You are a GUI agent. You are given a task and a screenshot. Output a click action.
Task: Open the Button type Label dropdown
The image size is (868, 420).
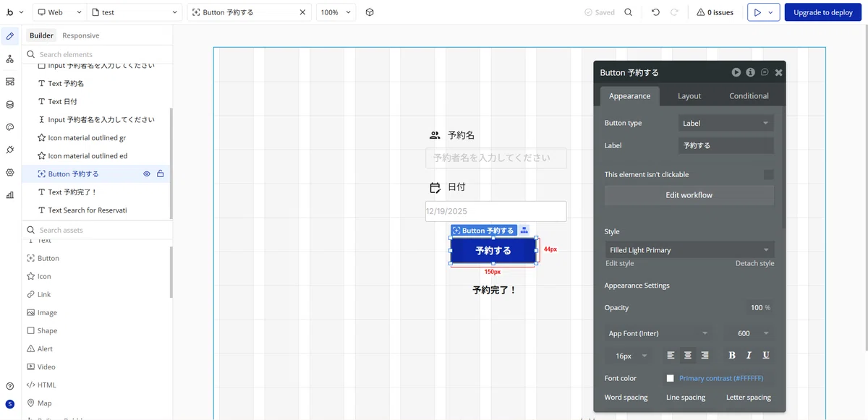pyautogui.click(x=726, y=123)
